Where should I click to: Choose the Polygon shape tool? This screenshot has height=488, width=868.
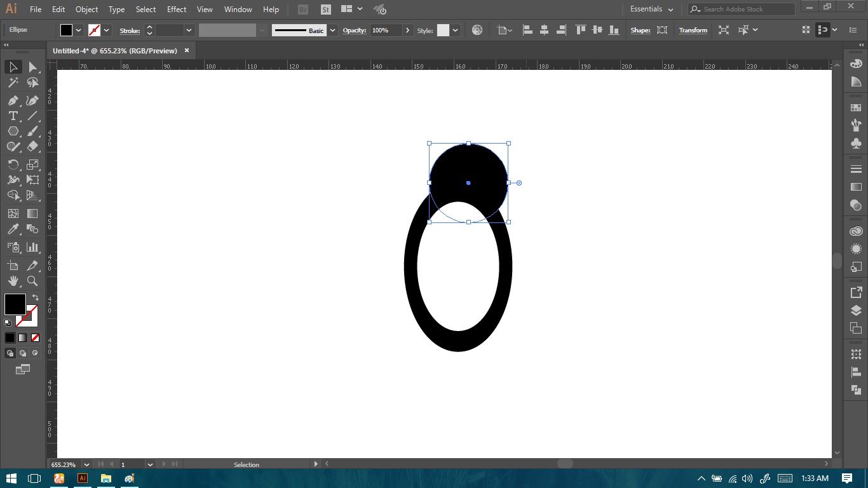coord(13,131)
